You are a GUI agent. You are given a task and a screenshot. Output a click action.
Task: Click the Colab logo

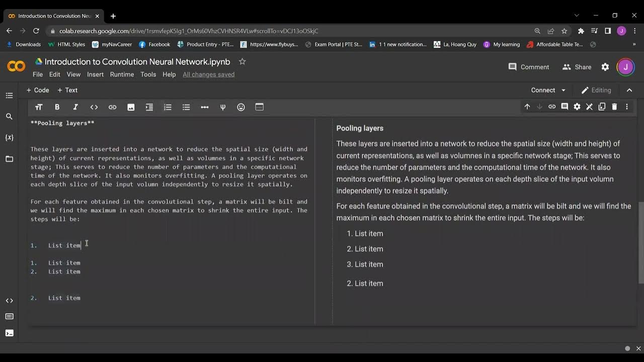coord(16,66)
